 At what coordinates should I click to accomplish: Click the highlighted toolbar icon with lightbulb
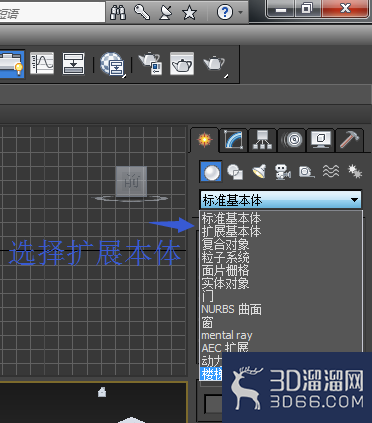click(x=12, y=64)
